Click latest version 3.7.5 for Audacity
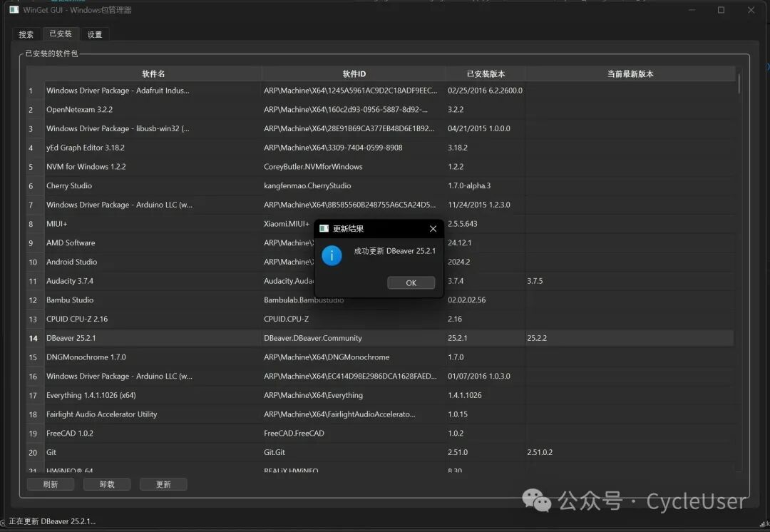Viewport: 770px width, 532px height. tap(630, 281)
